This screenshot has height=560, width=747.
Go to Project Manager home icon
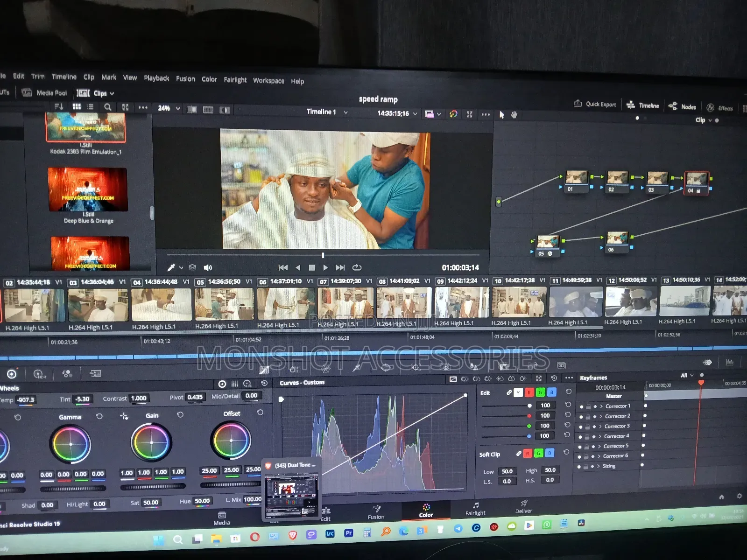[x=721, y=497]
